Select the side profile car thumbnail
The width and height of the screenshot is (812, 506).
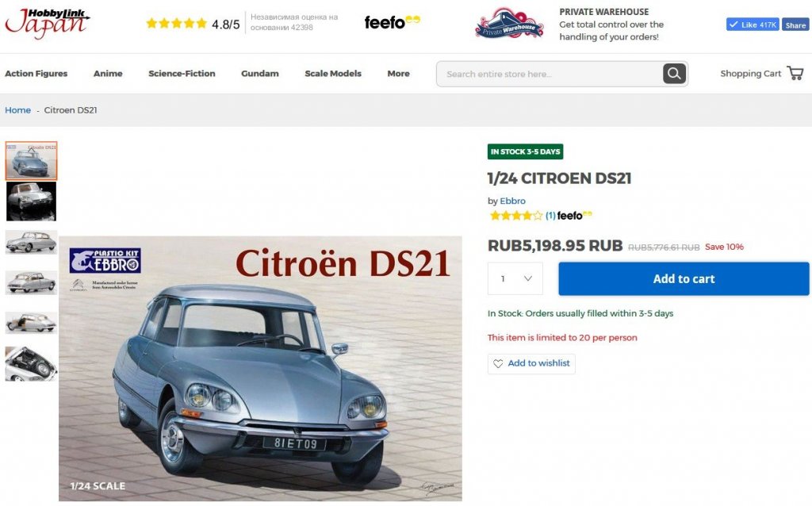pos(31,242)
